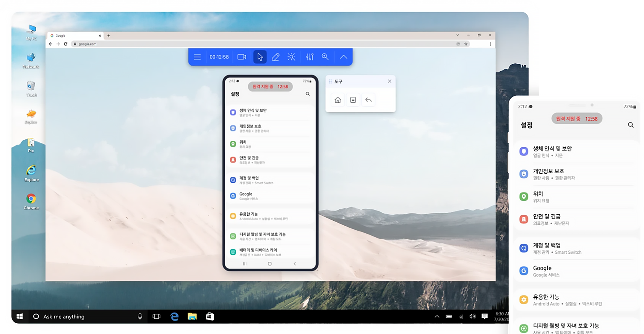This screenshot has width=644, height=334.
Task: Click the volume speaker tray icon
Action: pos(472,316)
